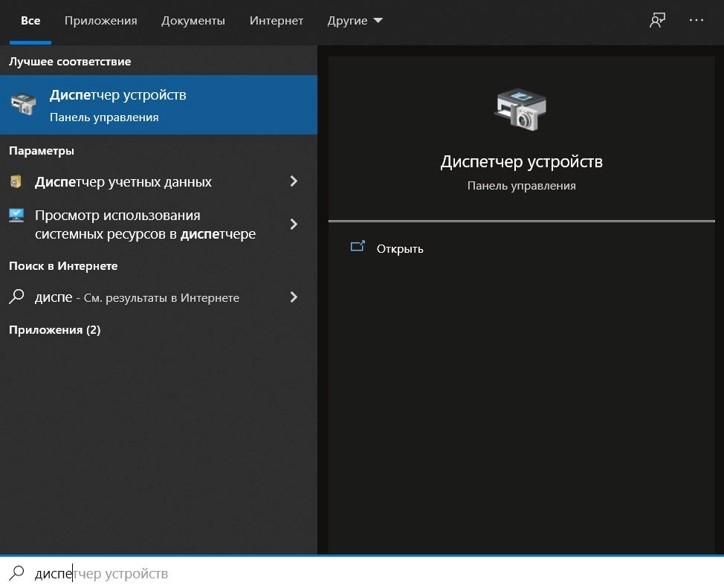The width and height of the screenshot is (724, 588).
Task: Expand the диспе web results arrow
Action: coord(294,297)
